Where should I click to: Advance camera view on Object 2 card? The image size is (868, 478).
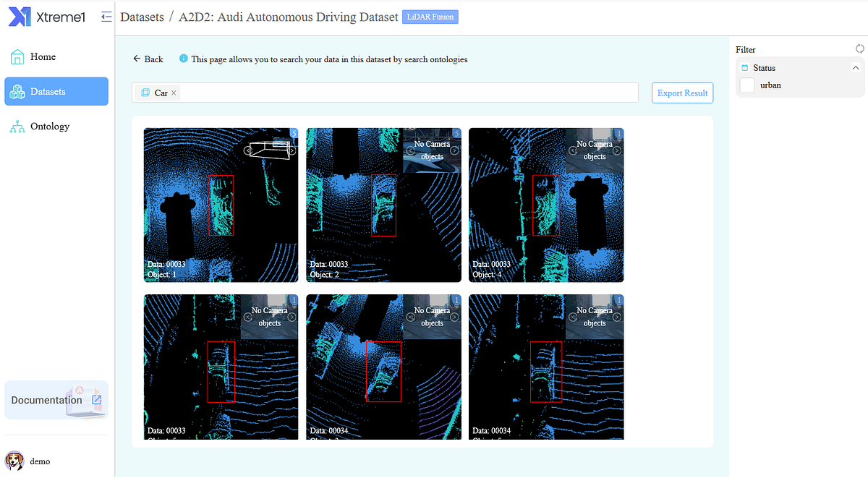[x=453, y=150]
